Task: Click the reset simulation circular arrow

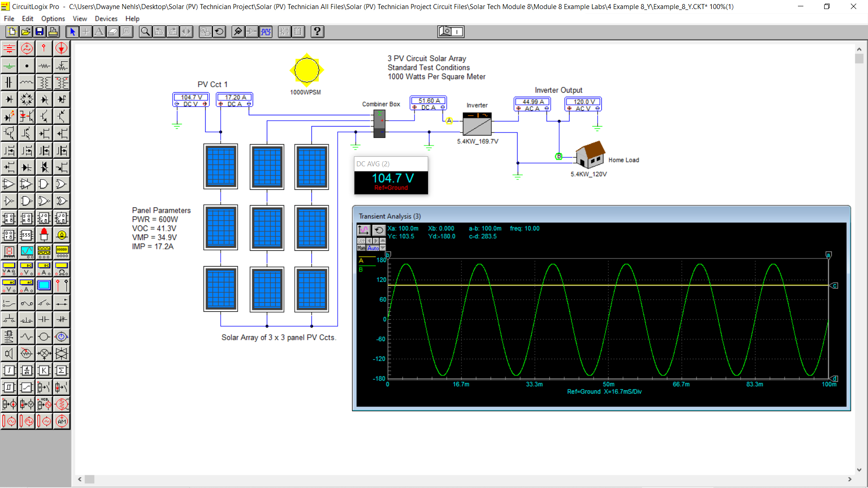Action: 219,32
